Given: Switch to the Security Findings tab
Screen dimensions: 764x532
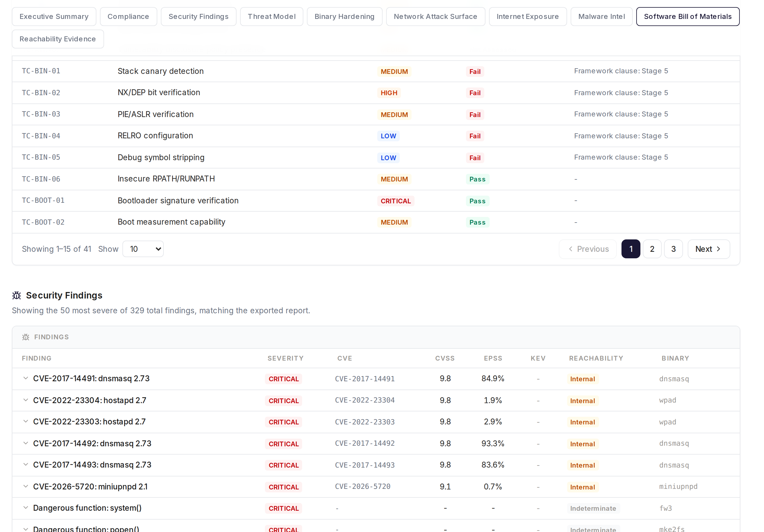Looking at the screenshot, I should point(198,17).
